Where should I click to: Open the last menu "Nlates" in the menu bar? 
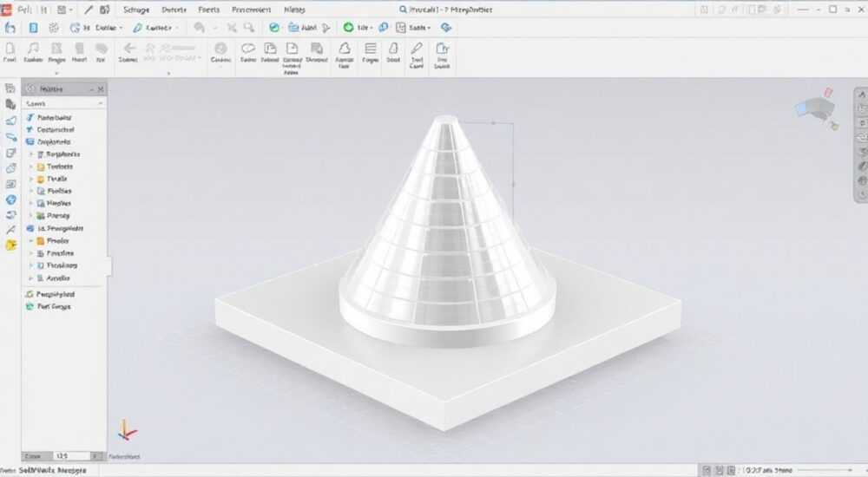(294, 10)
